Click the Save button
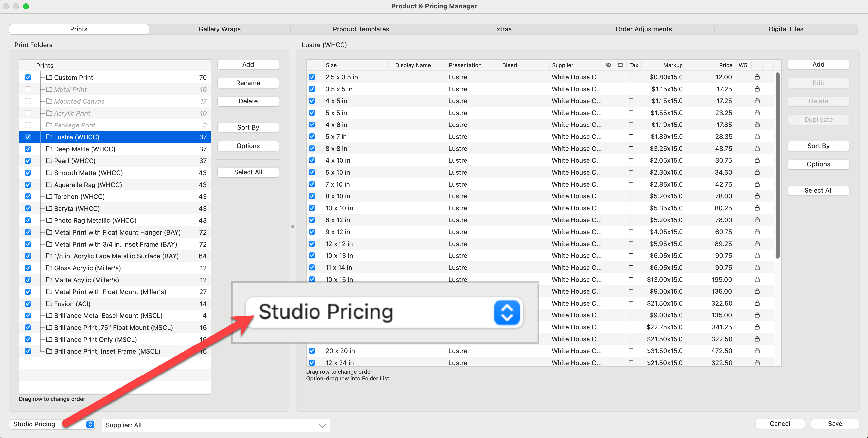The width and height of the screenshot is (868, 438). tap(835, 424)
